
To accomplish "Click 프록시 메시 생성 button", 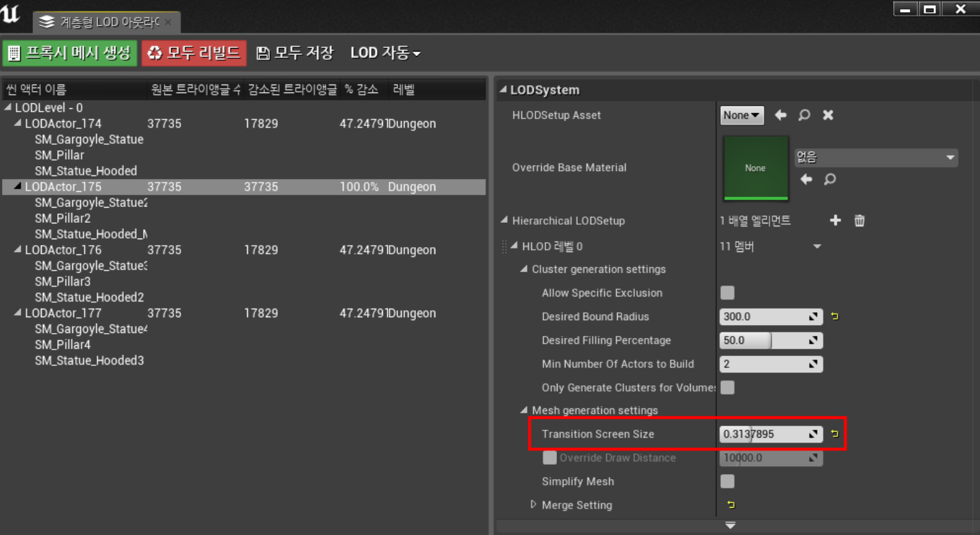I will coord(69,53).
